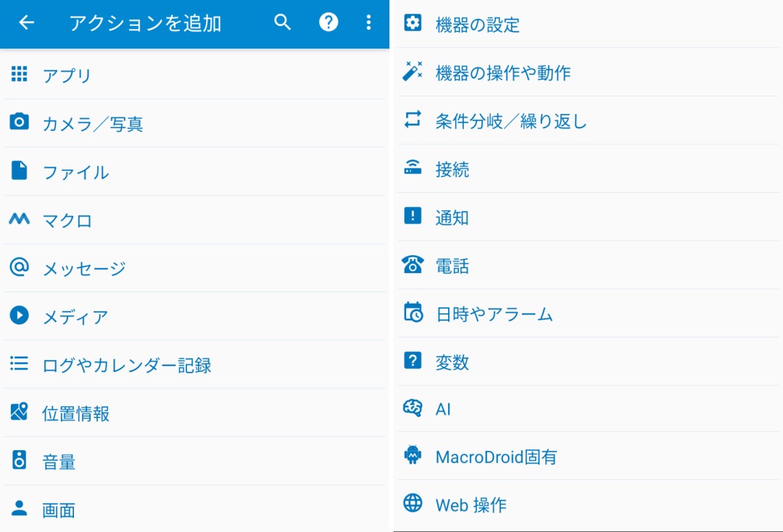Viewport: 783px width, 532px height.
Task: Click the MacroDroid M icon for マクロ
Action: [20, 219]
